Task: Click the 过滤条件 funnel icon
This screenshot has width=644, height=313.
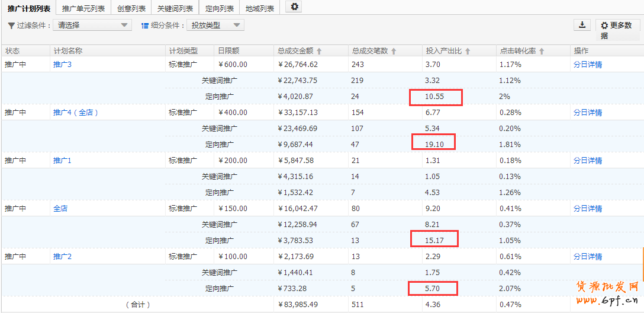Action: pyautogui.click(x=11, y=25)
